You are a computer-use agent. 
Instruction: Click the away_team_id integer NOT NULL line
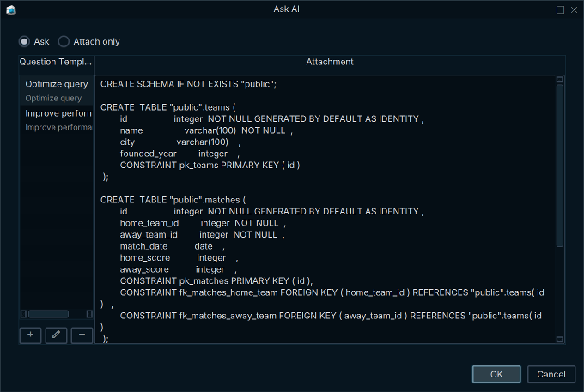202,234
